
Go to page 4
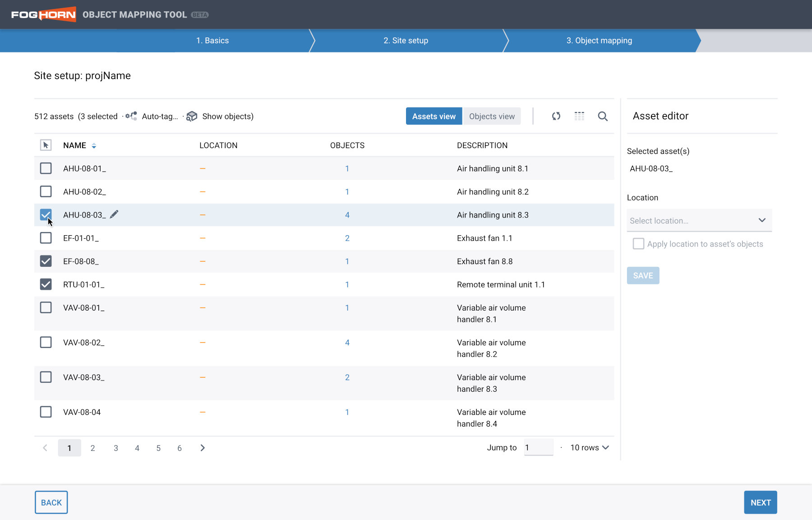pyautogui.click(x=137, y=448)
